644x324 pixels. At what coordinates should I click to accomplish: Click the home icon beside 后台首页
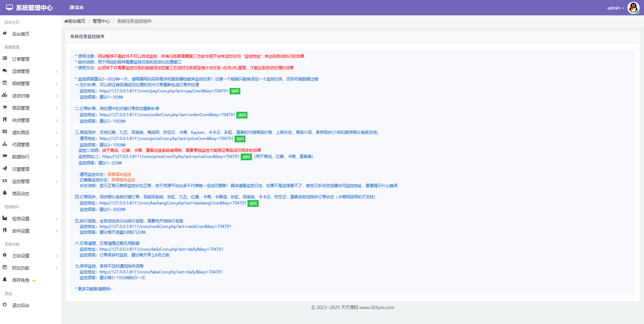[5, 33]
